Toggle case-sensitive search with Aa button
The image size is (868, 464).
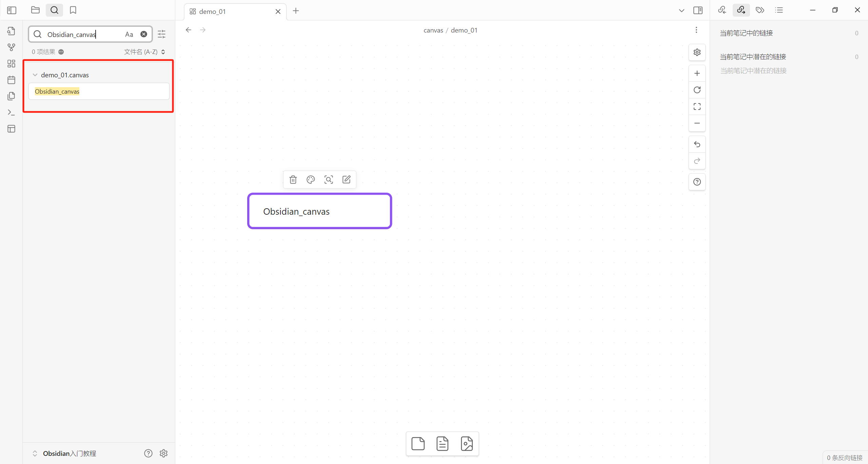pyautogui.click(x=129, y=34)
